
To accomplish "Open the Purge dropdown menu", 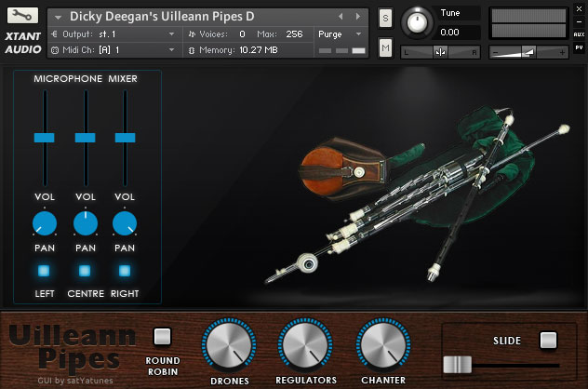I will point(340,34).
